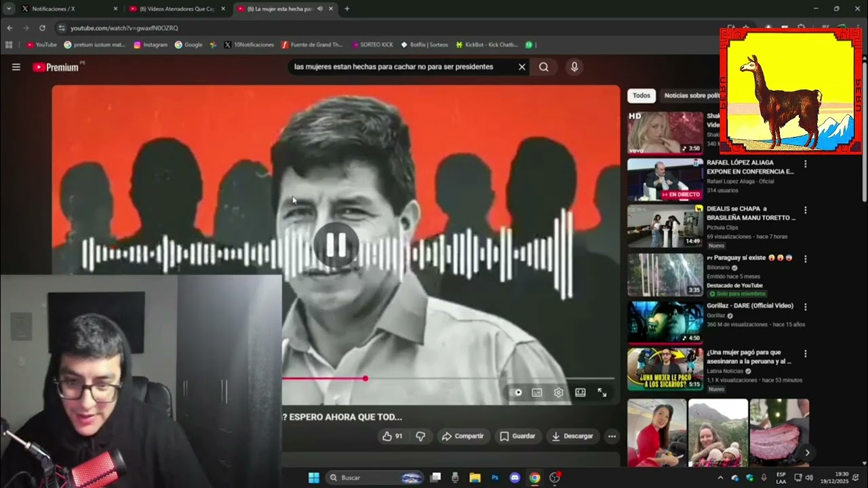Viewport: 868px width, 488px height.
Task: Open the SORTEO KICK bookmark
Action: click(373, 45)
